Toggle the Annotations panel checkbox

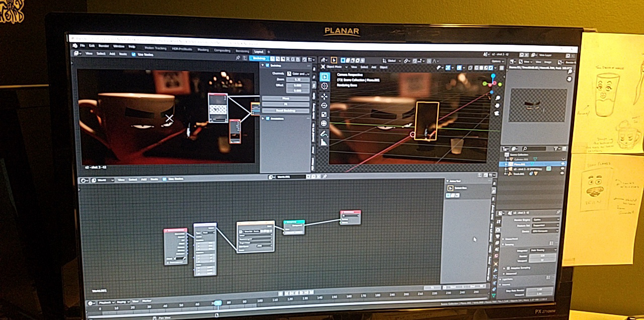click(x=268, y=119)
